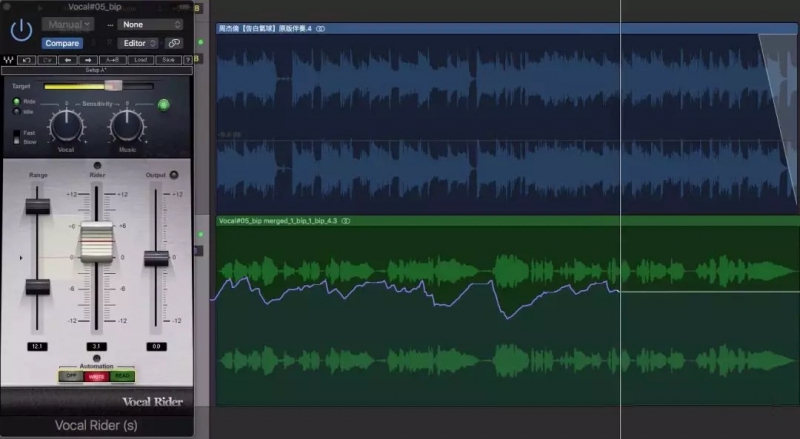Open the Setup A preset bar
The image size is (800, 439).
click(x=97, y=70)
